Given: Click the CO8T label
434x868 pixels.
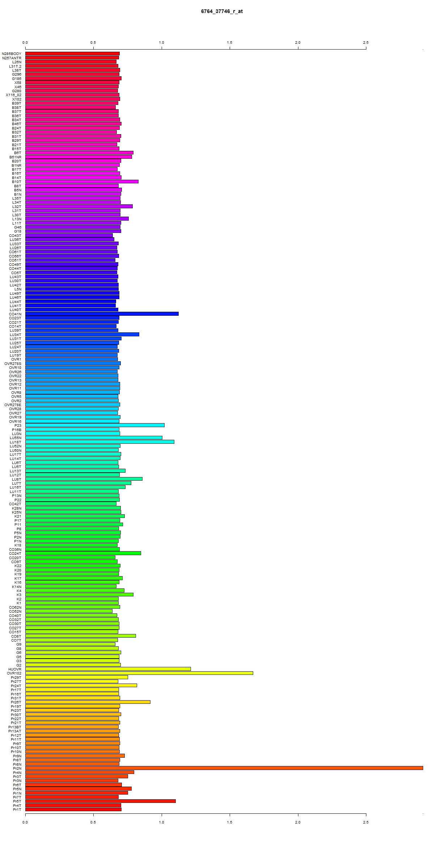Looking at the screenshot, I should coord(16,636).
